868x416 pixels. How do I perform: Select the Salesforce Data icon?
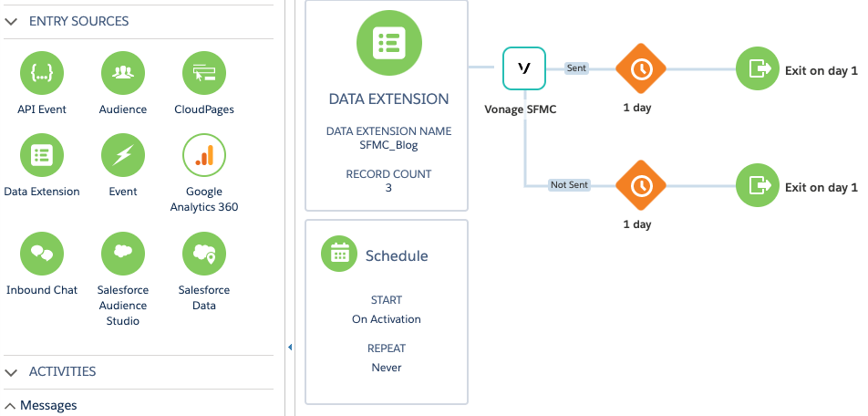point(204,254)
